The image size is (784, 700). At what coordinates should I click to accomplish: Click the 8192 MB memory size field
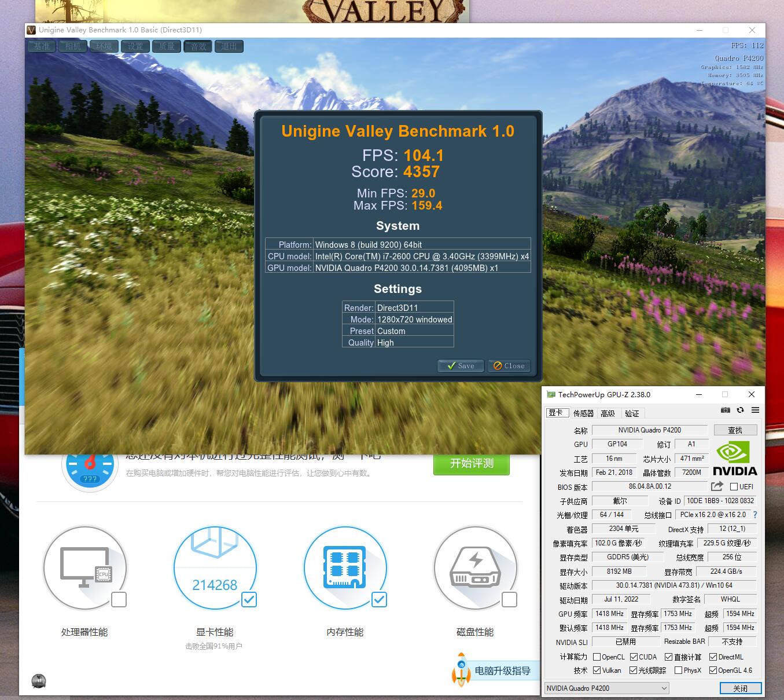click(x=619, y=571)
